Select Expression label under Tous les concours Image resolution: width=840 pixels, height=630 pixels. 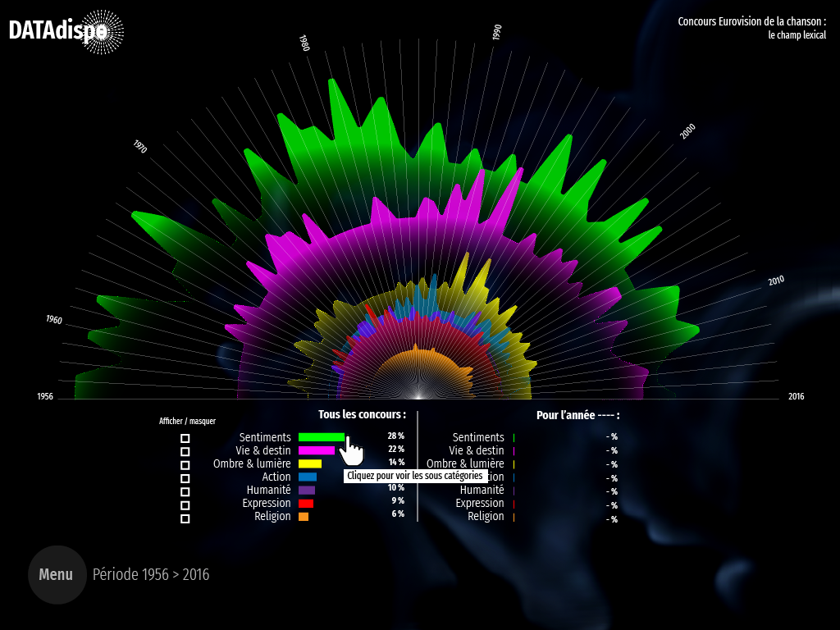267,503
